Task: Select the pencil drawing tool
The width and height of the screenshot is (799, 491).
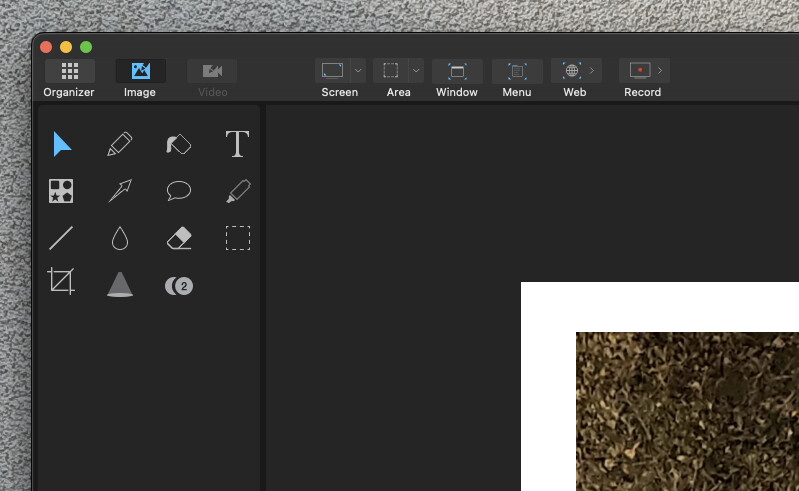Action: [x=120, y=144]
